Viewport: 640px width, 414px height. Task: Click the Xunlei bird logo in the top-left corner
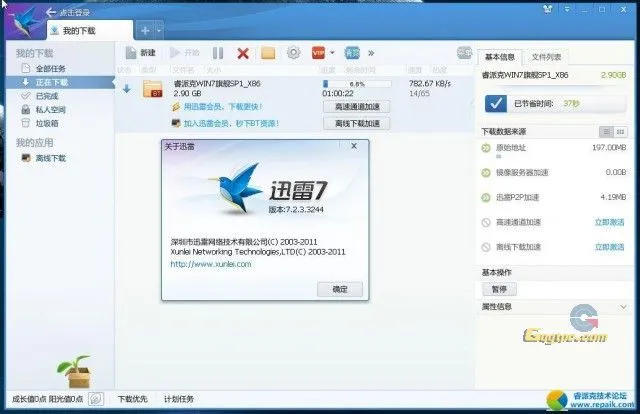pos(24,22)
